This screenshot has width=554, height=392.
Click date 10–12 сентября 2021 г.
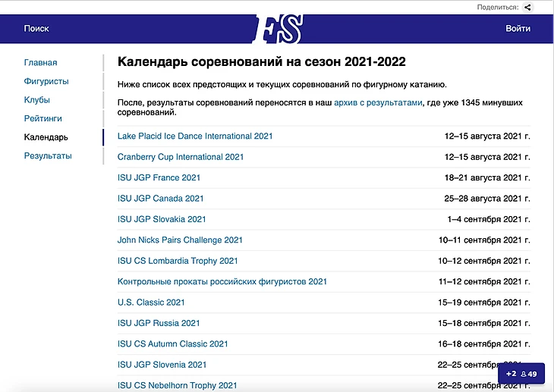click(484, 261)
